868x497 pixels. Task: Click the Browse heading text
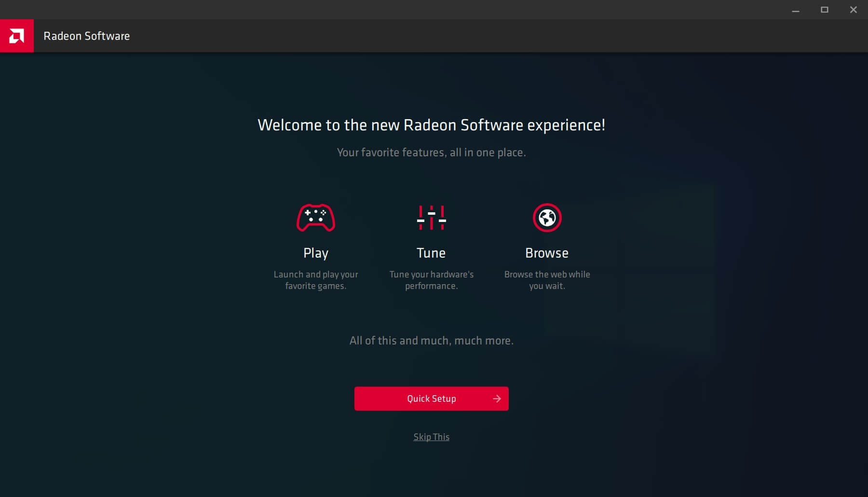click(547, 253)
